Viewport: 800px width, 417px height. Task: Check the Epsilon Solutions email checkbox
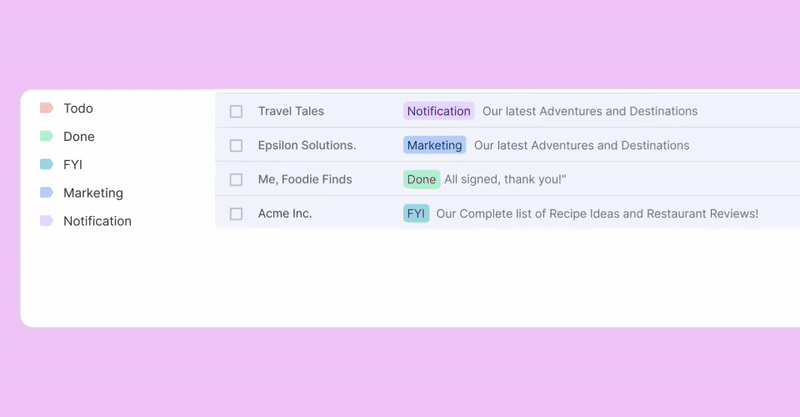coord(236,146)
